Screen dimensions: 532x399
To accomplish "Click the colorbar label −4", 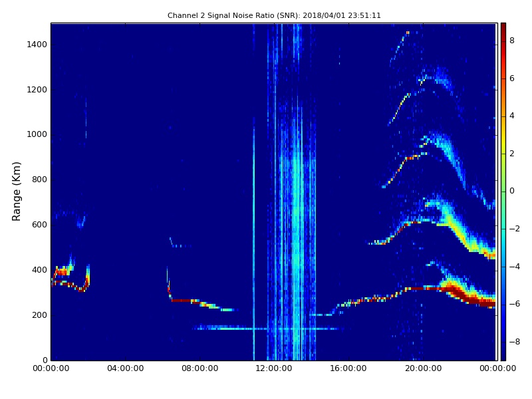I will [514, 267].
